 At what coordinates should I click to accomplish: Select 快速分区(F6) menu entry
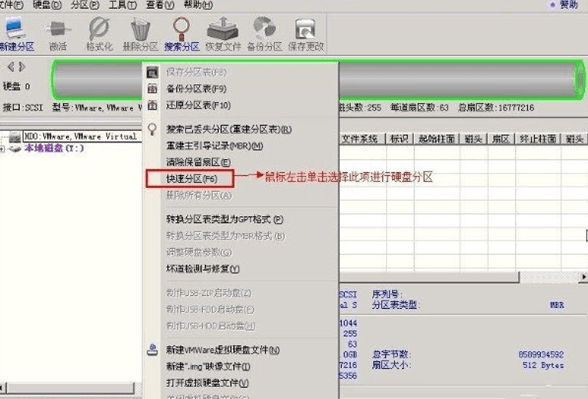tap(191, 178)
